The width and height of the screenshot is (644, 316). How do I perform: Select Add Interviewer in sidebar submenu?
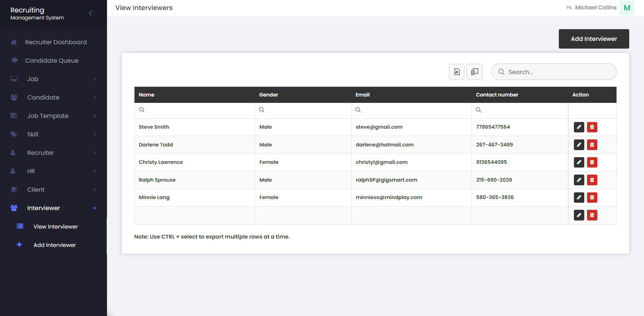click(54, 245)
